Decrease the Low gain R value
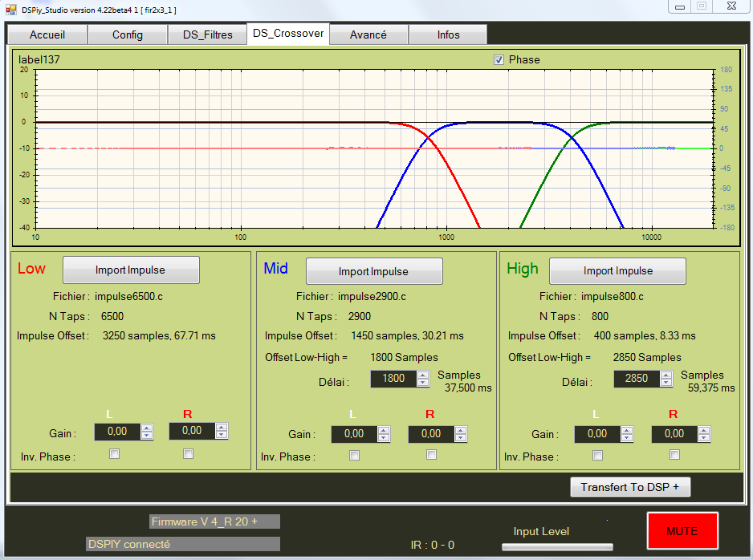 click(222, 436)
